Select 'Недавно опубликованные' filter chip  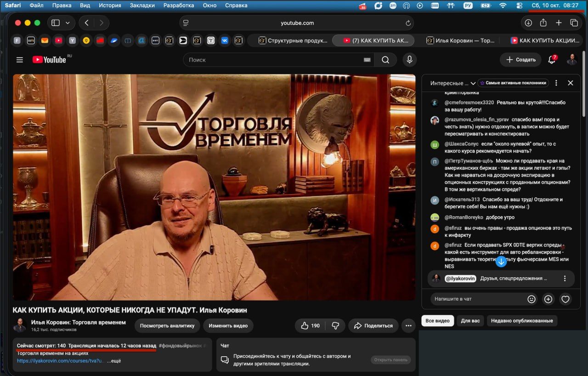coord(522,321)
